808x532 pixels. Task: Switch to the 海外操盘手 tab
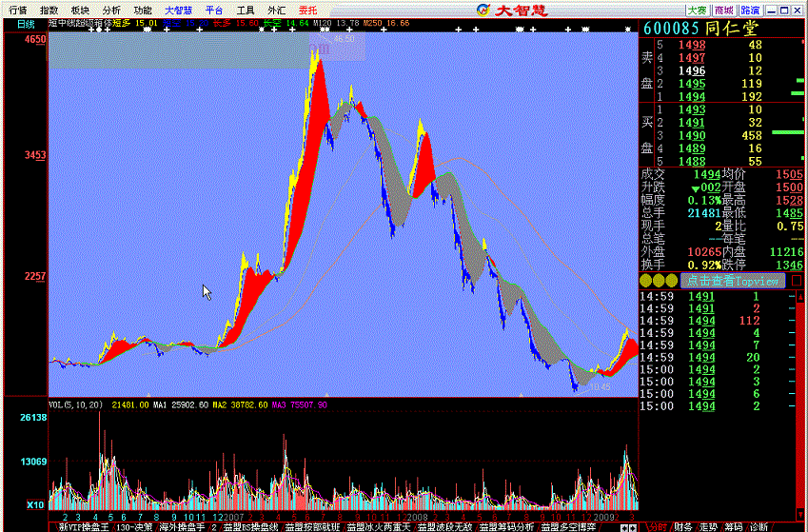[182, 527]
